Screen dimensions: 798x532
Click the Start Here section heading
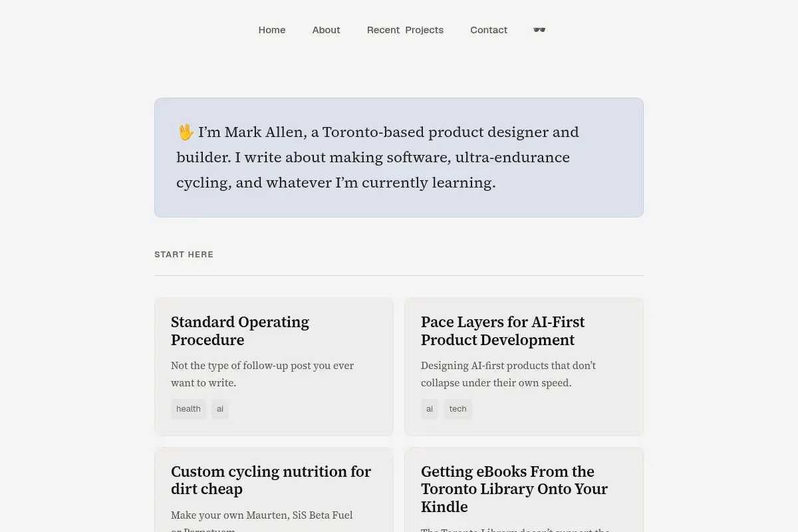[184, 255]
